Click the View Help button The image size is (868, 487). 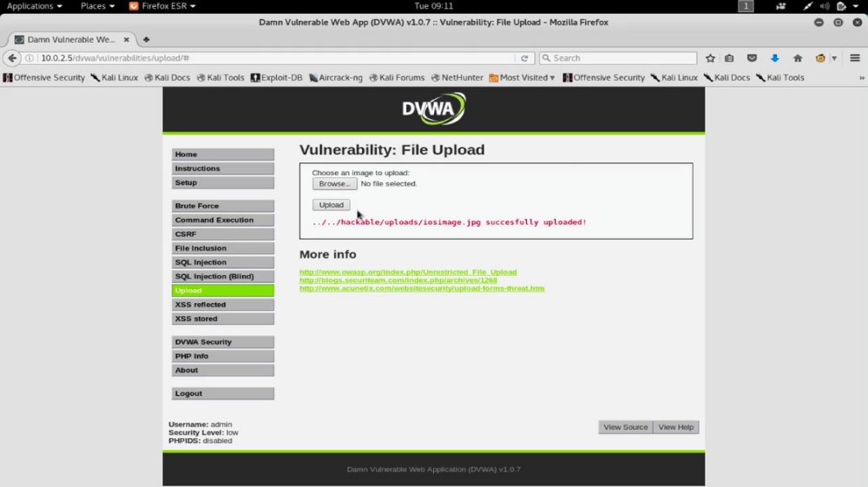pyautogui.click(x=676, y=427)
